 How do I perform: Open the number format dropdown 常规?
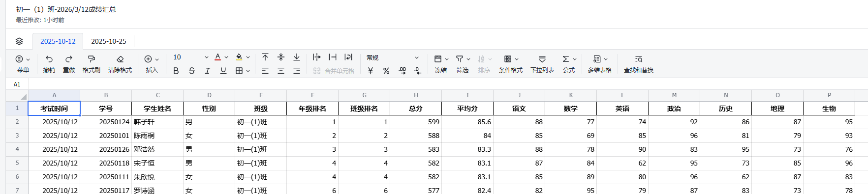(393, 57)
